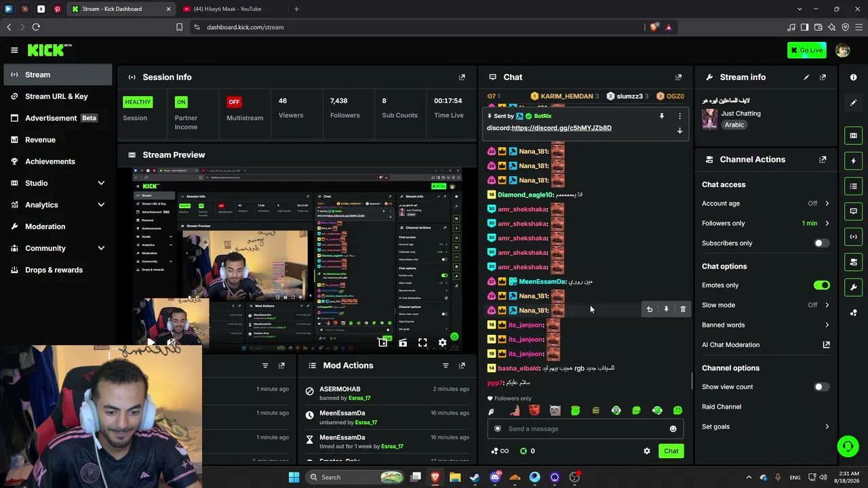This screenshot has width=868, height=488.
Task: Open stream preview settings gear
Action: (443, 343)
